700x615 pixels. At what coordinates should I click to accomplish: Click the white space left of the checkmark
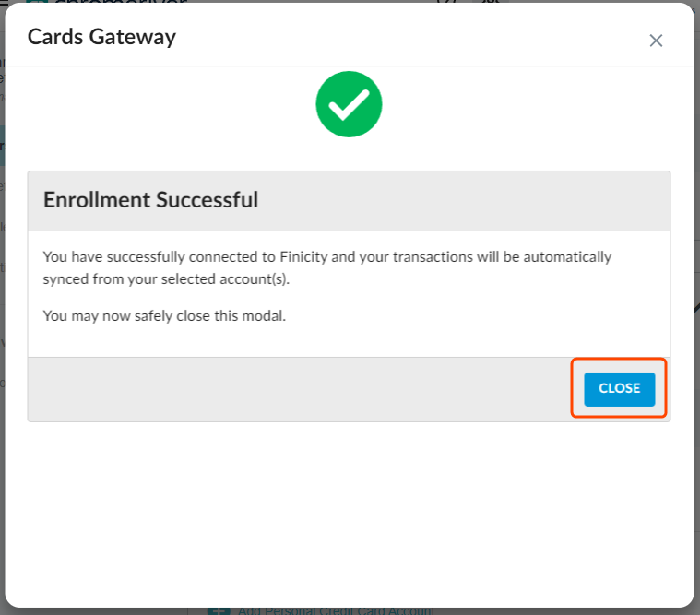pos(166,105)
